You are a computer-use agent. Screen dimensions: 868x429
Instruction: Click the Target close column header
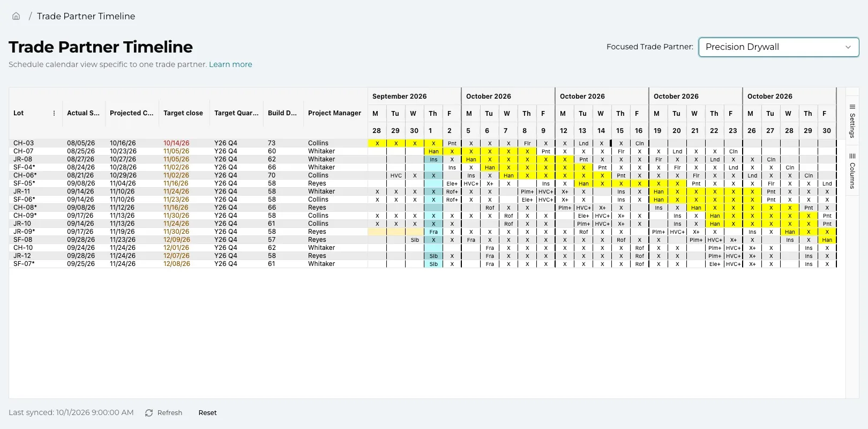[x=183, y=113]
